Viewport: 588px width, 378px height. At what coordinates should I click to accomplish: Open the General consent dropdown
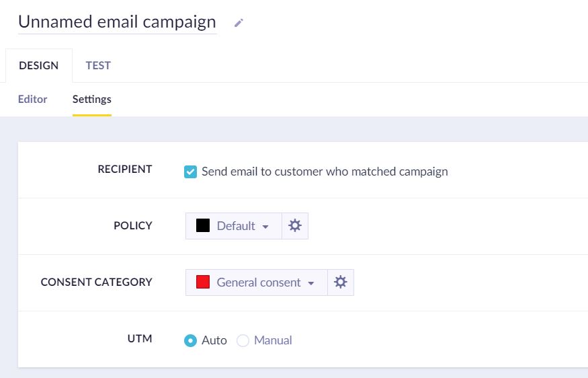pyautogui.click(x=256, y=282)
